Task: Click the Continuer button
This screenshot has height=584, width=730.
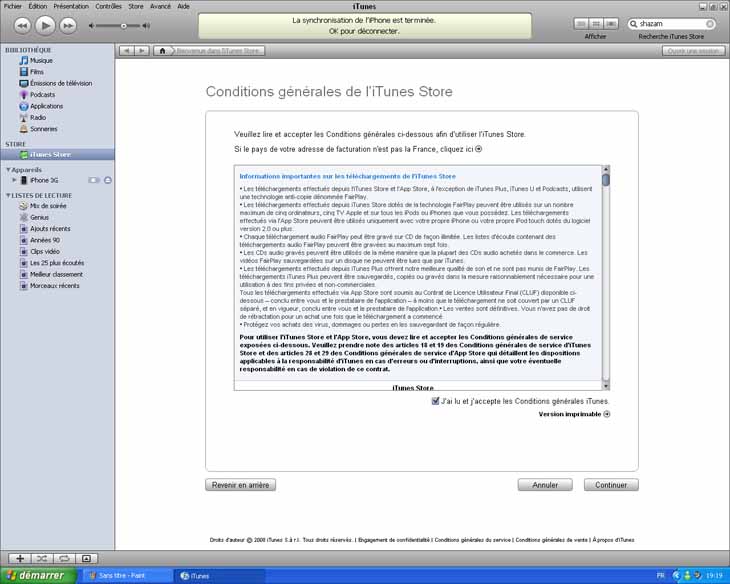Action: pyautogui.click(x=611, y=485)
